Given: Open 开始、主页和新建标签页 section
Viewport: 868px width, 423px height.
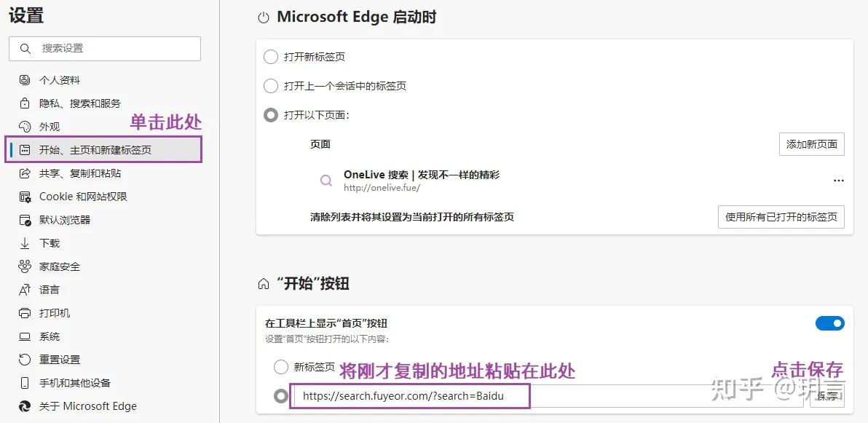Looking at the screenshot, I should point(80,149).
